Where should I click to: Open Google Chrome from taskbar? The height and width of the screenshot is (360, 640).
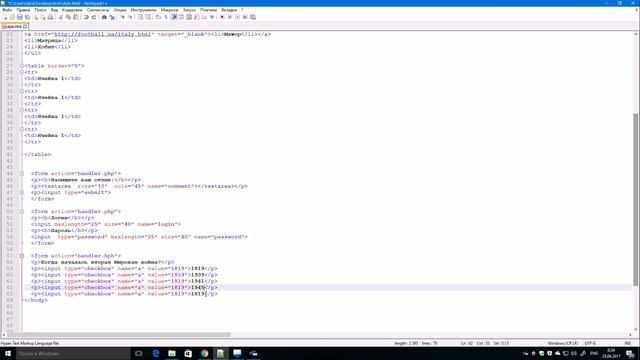(x=204, y=353)
